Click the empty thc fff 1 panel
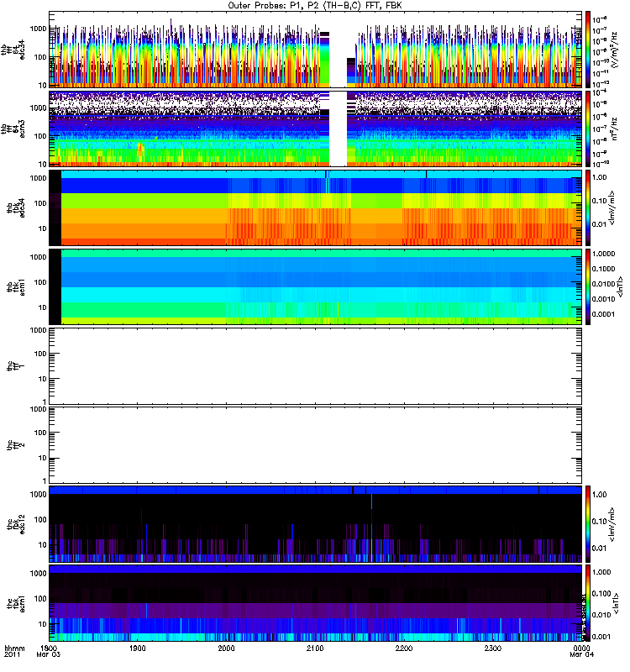 coord(316,366)
